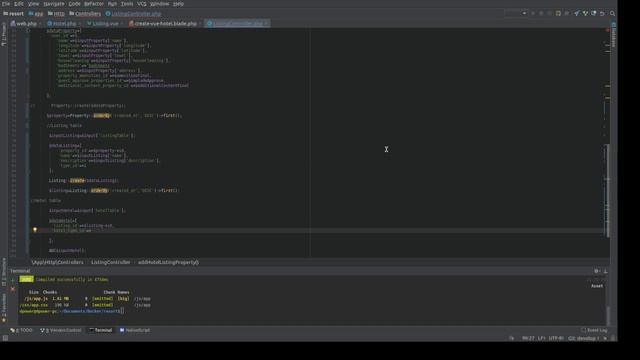This screenshot has height=360, width=640.
Task: Close the terminal session with the red X
Action: (13, 289)
